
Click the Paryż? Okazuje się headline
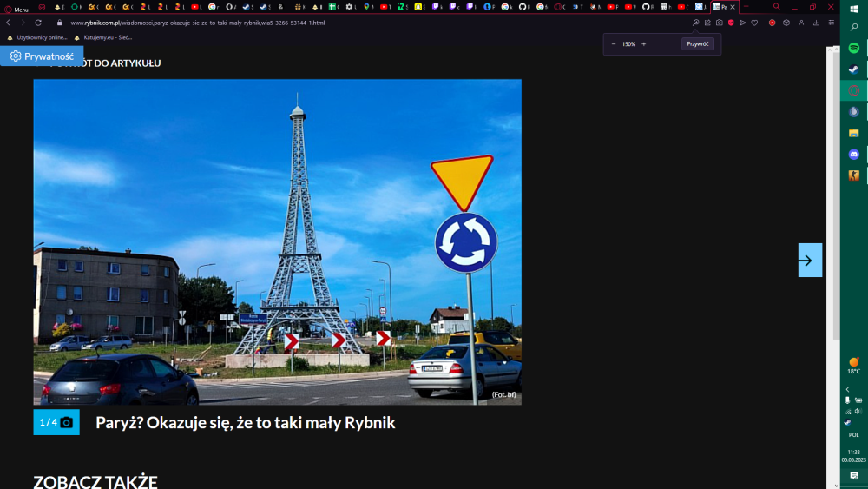click(x=246, y=422)
